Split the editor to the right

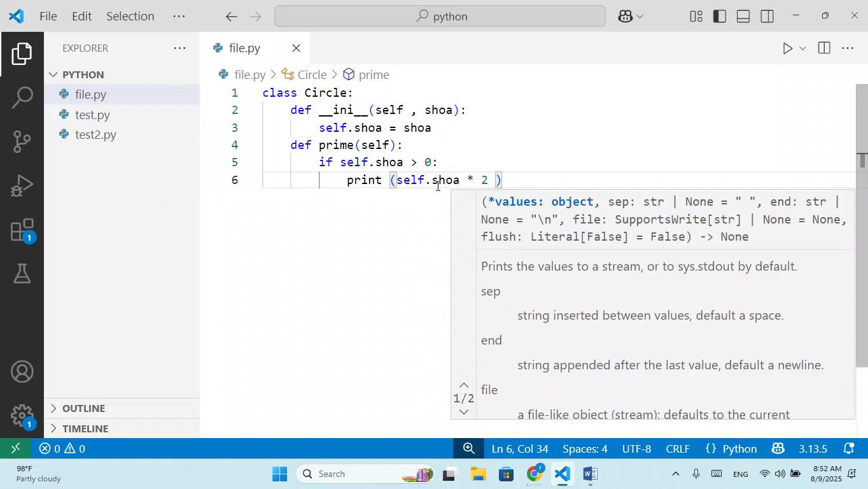[x=824, y=48]
